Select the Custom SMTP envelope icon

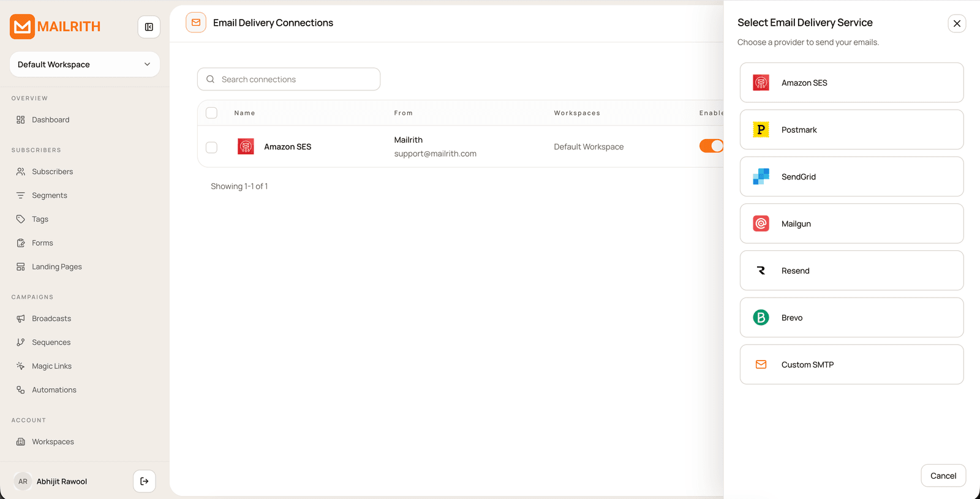point(761,364)
